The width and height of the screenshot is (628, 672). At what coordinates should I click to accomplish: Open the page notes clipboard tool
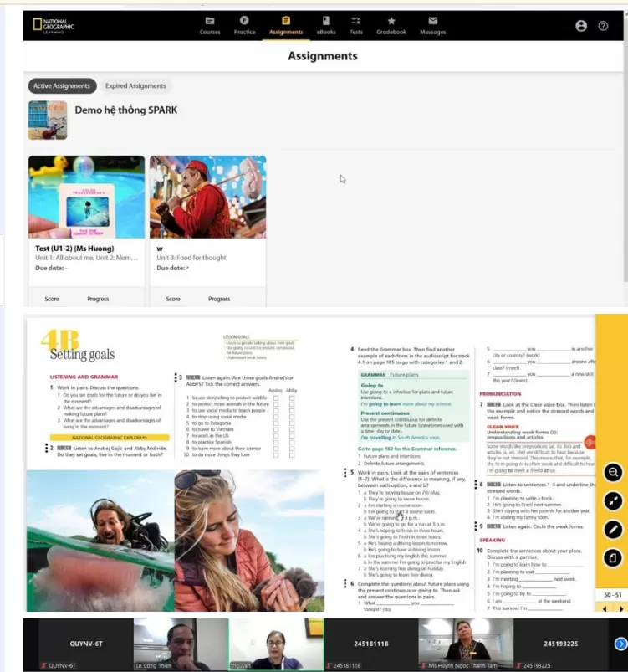point(614,557)
